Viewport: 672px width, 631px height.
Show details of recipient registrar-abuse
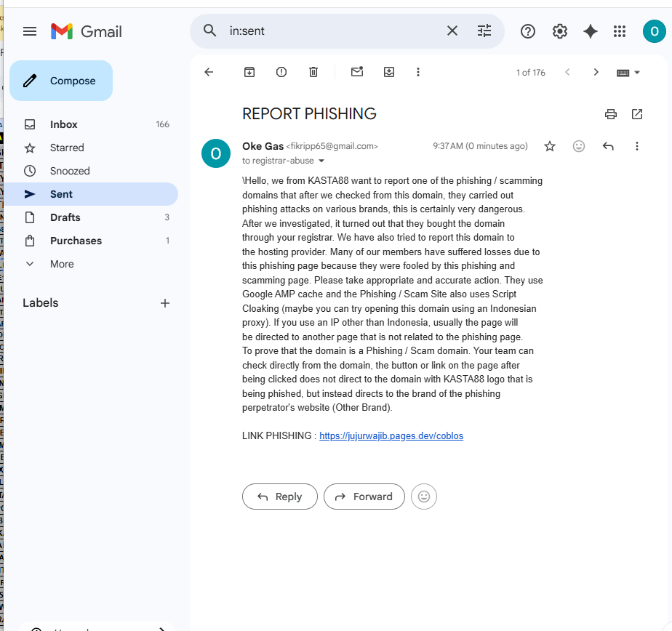click(321, 161)
